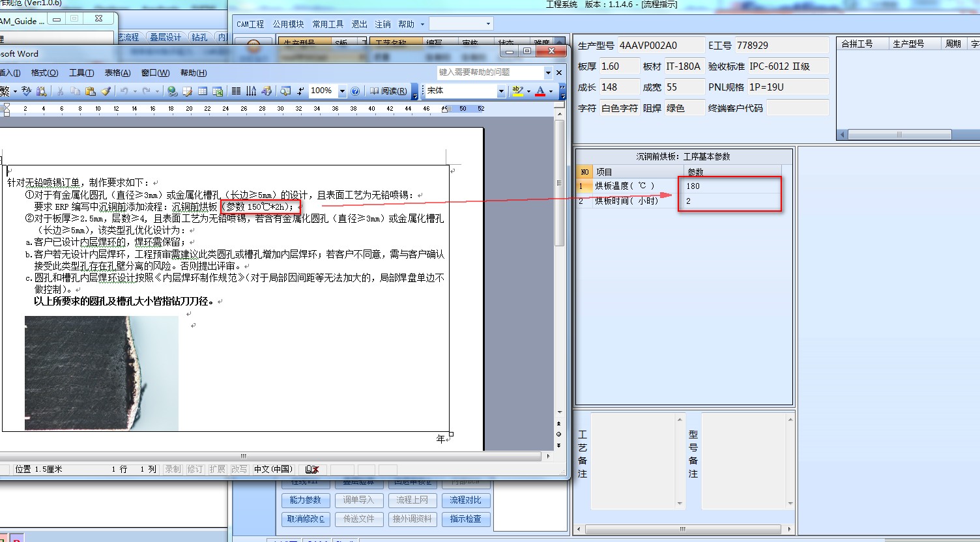Click the Columns layout icon
980x542 pixels.
click(x=236, y=91)
